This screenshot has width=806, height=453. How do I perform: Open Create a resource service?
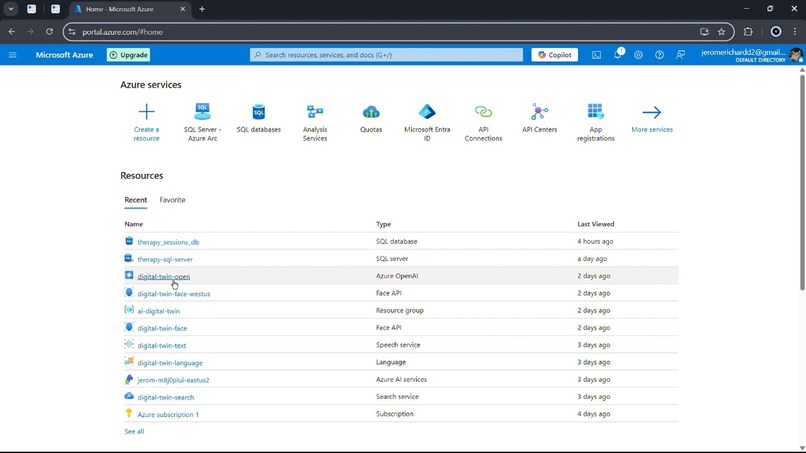tap(146, 122)
